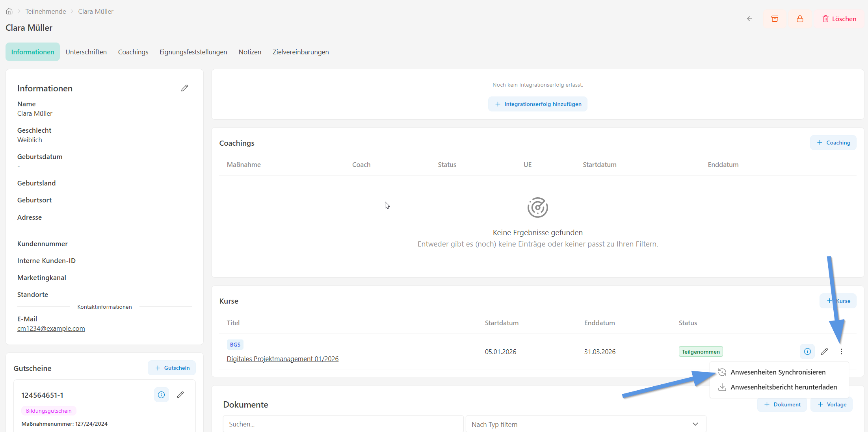Click the lock icon button
The width and height of the screenshot is (868, 432).
pos(800,19)
